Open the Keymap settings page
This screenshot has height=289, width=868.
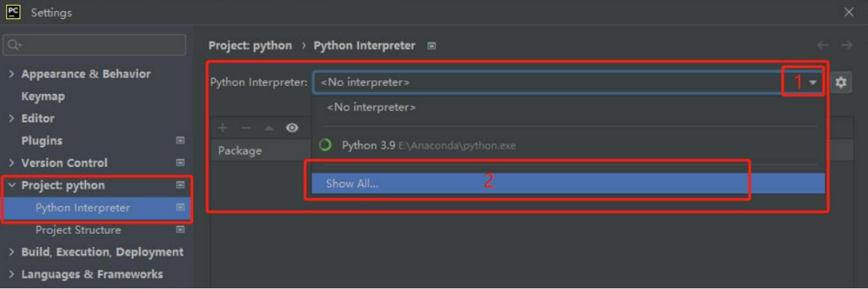[x=43, y=97]
